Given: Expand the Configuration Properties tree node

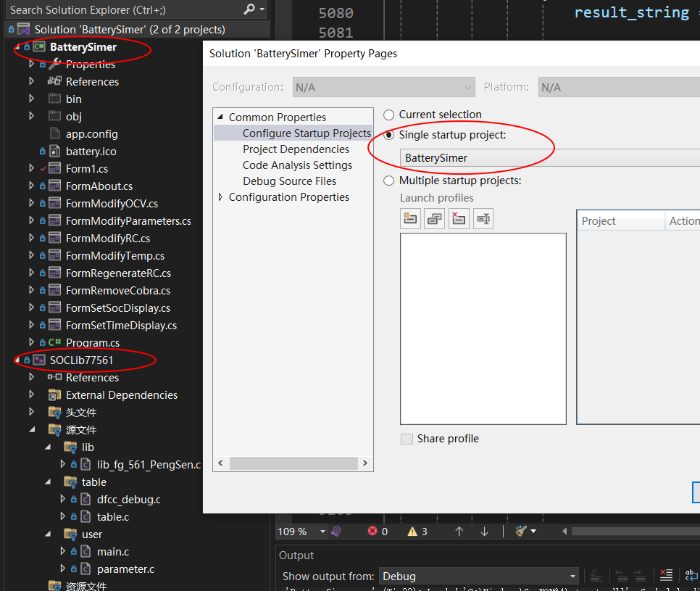Looking at the screenshot, I should (220, 197).
